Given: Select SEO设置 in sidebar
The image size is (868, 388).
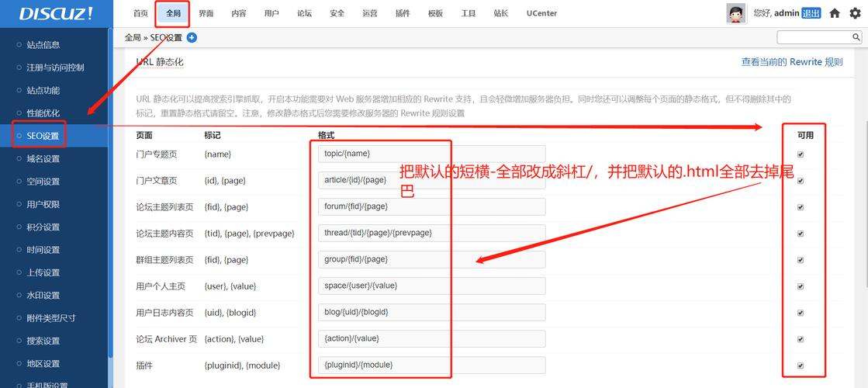Looking at the screenshot, I should [43, 136].
